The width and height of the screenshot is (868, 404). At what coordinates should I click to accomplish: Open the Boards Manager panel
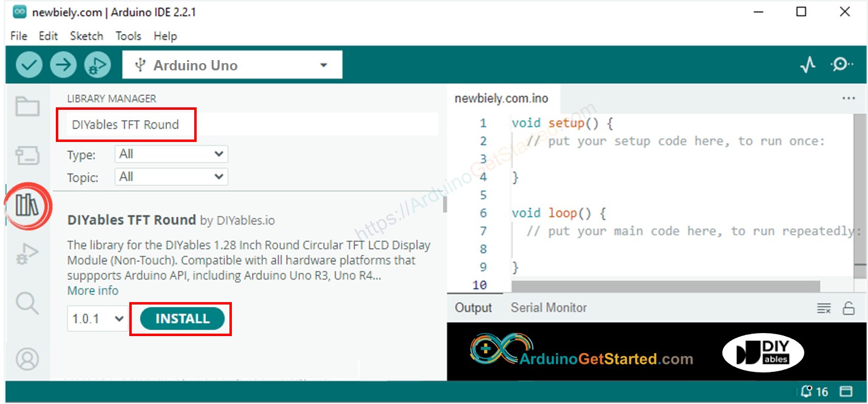pos(27,154)
